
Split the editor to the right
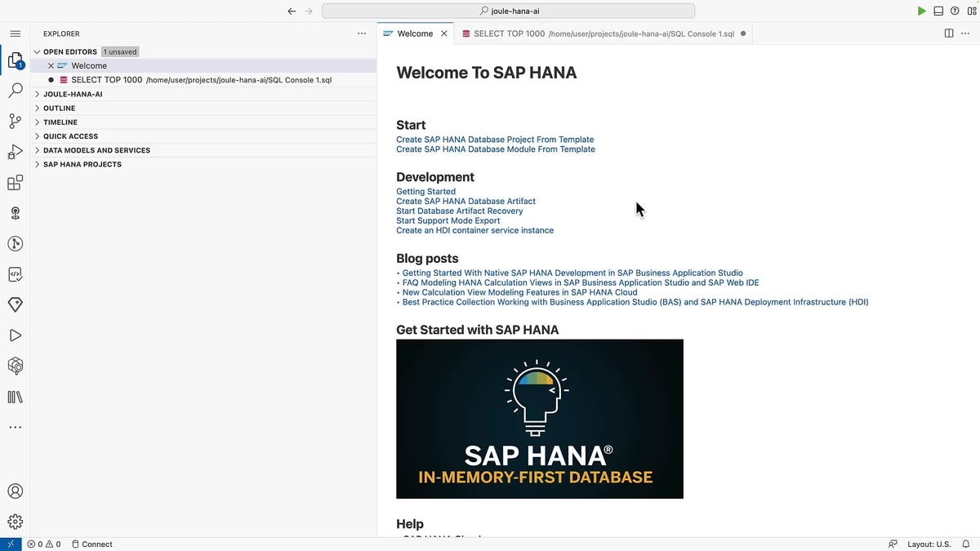949,33
